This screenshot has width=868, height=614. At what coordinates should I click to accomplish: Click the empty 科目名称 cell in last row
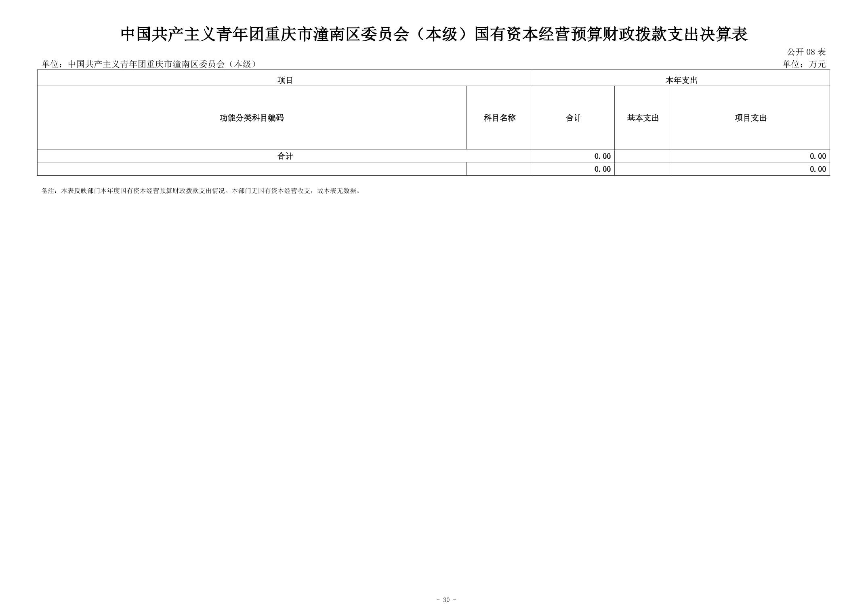[499, 169]
